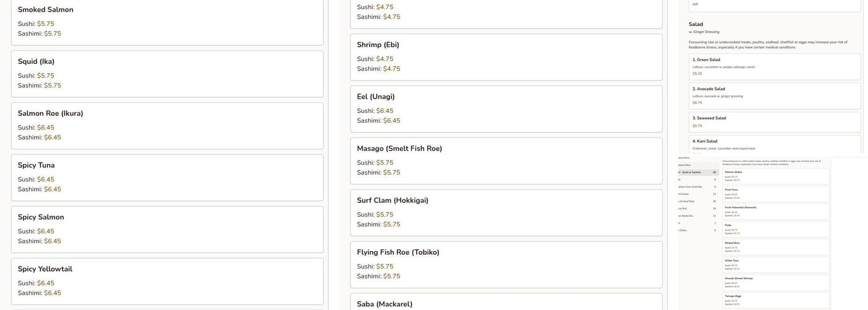The image size is (868, 310).
Task: Pick the Spicy Yellowtail menu card
Action: [x=167, y=281]
